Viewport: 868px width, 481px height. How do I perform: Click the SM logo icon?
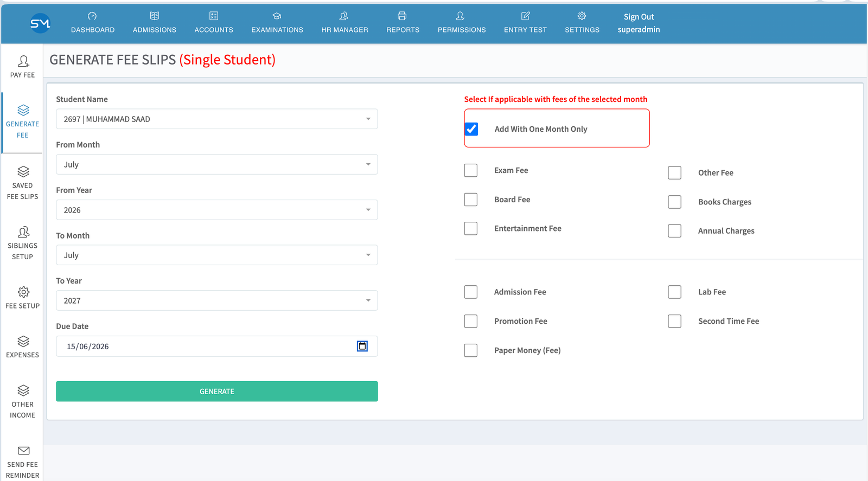pyautogui.click(x=40, y=23)
